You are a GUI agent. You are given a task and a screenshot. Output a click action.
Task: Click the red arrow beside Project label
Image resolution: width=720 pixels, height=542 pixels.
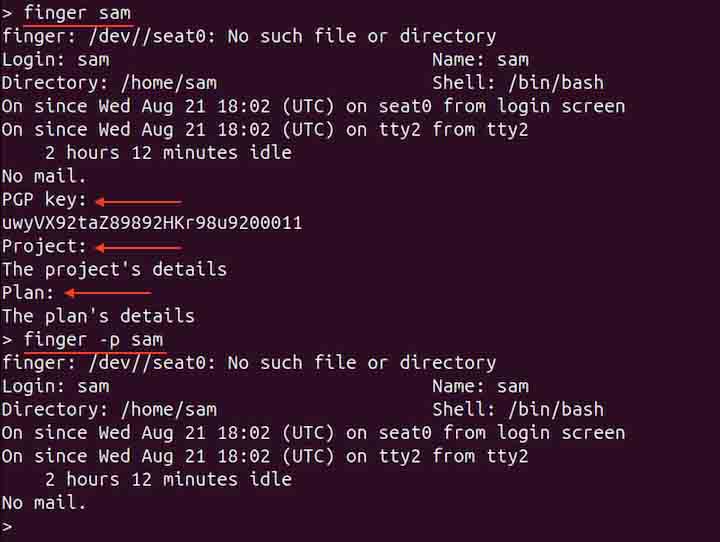tap(138, 247)
